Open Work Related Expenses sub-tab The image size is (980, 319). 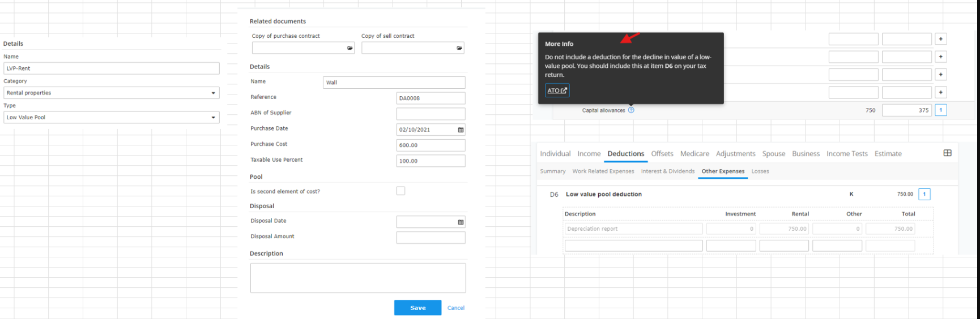coord(603,171)
